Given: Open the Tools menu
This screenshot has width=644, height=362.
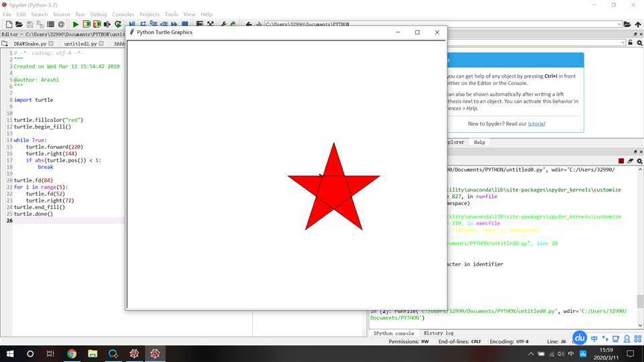Looking at the screenshot, I should (172, 14).
